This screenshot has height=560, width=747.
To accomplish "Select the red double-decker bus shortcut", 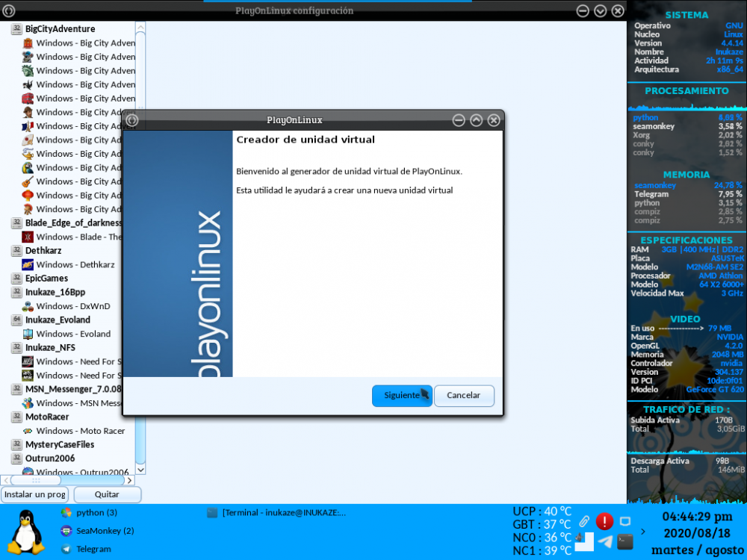I will [28, 99].
